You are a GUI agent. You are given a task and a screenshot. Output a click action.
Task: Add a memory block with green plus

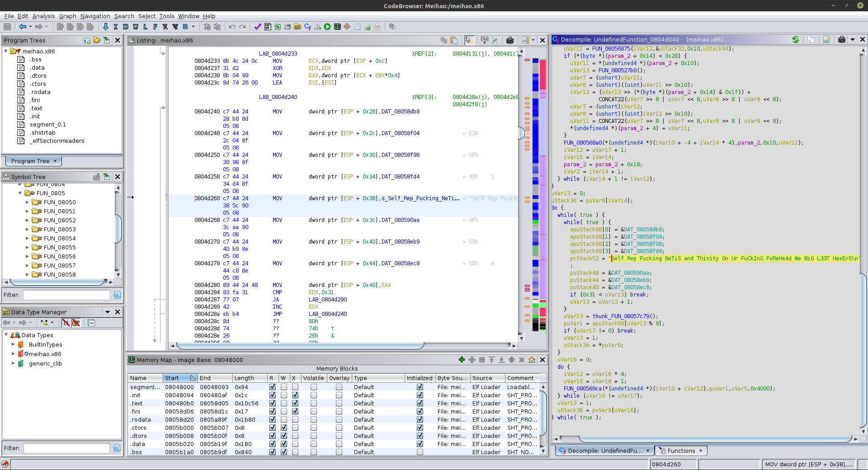tap(462, 360)
